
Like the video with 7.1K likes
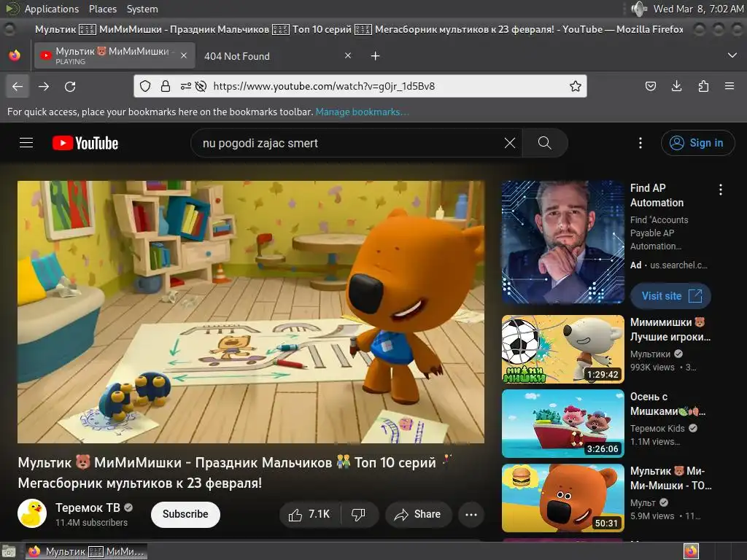coord(309,514)
